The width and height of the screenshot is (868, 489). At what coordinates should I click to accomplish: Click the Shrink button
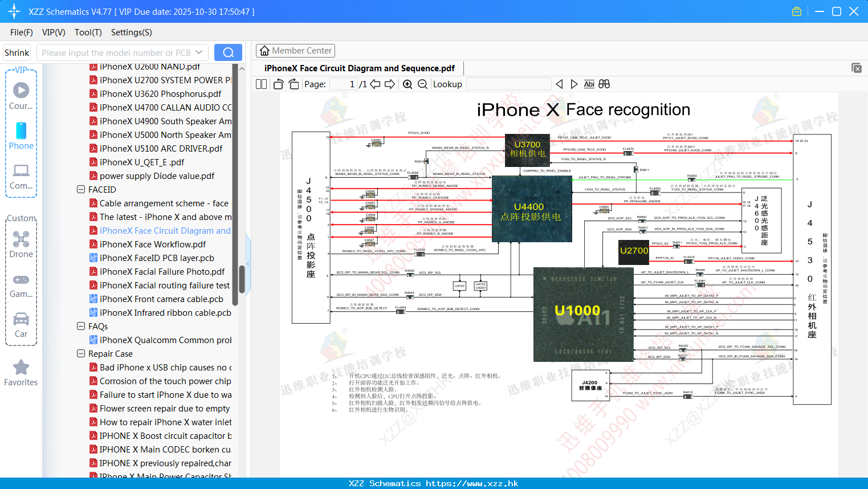pos(17,52)
